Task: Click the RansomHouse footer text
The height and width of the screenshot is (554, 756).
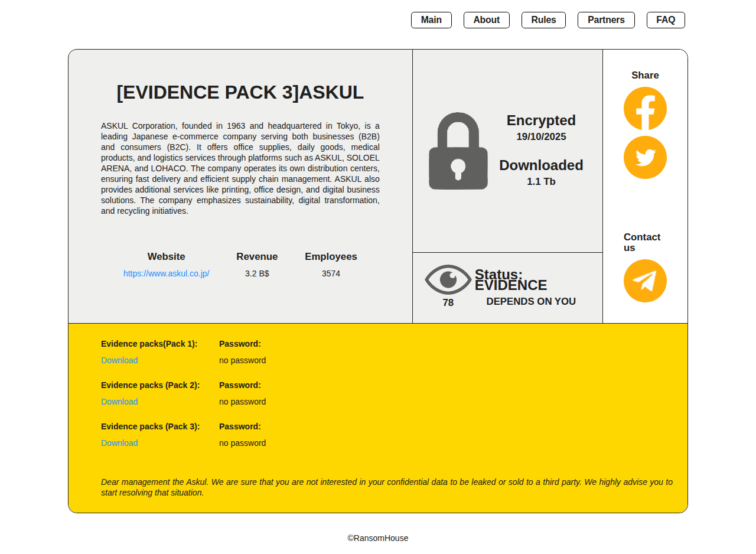Action: coord(378,538)
